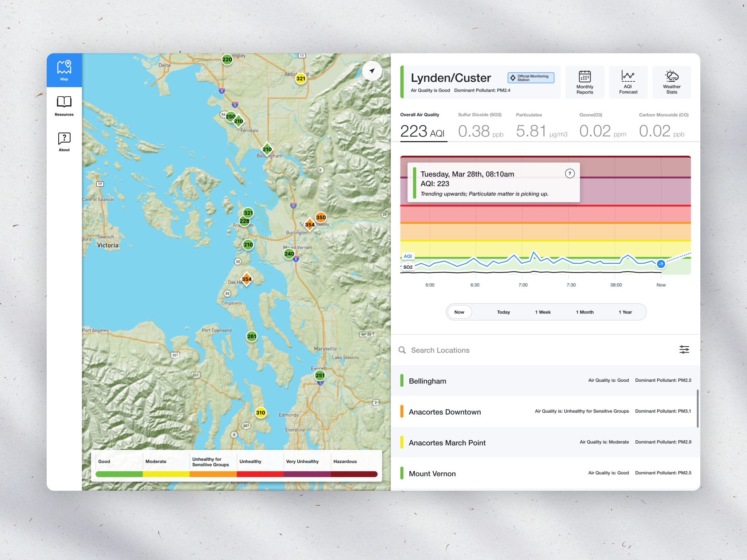This screenshot has width=747, height=560.
Task: Switch to Sulfur Dioxide (SO2) tab
Action: click(481, 126)
